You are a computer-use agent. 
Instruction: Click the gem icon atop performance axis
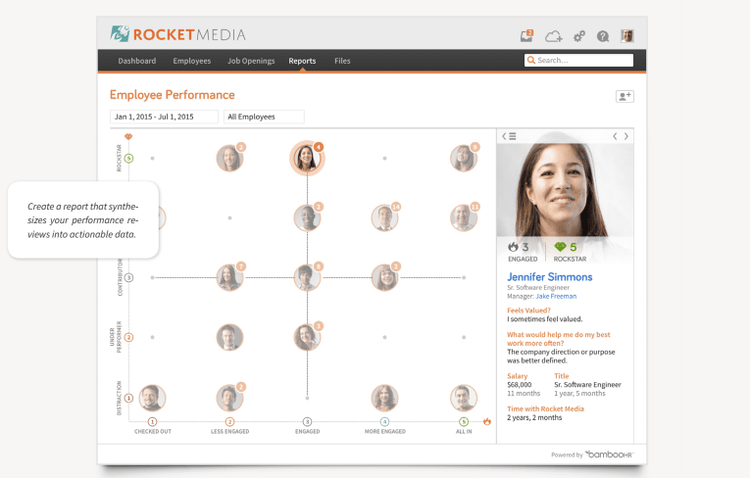(x=128, y=137)
